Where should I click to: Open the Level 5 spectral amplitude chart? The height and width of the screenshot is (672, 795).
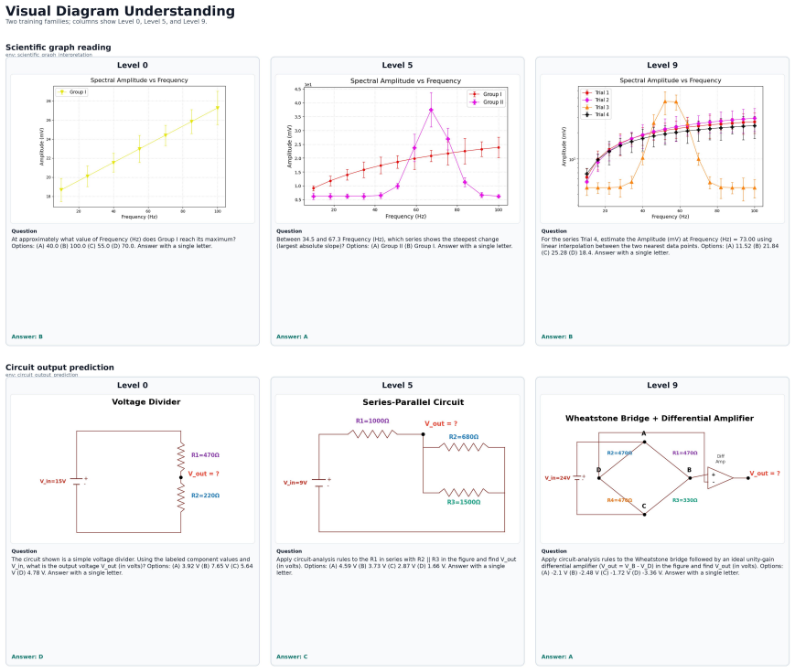pyautogui.click(x=397, y=149)
